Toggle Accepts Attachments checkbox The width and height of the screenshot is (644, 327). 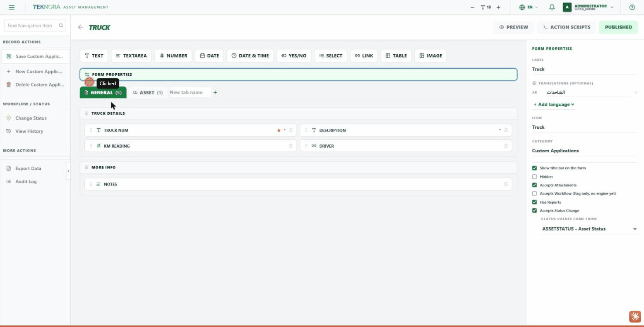coord(534,185)
